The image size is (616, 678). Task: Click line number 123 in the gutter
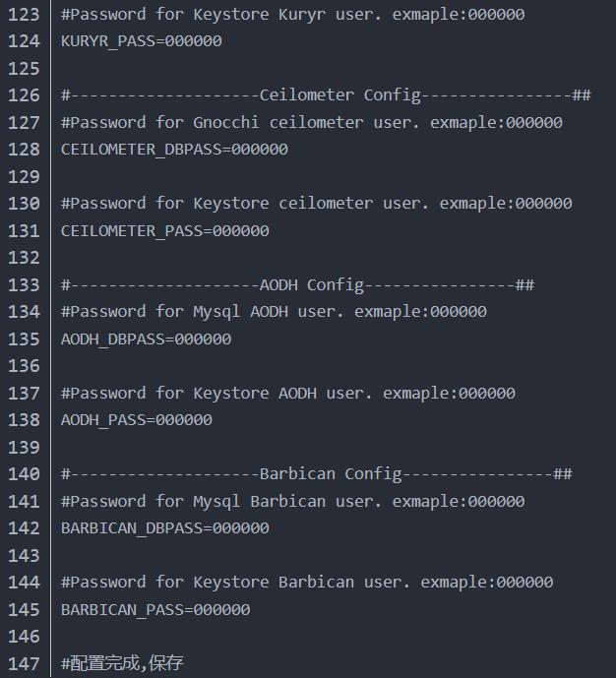point(24,15)
